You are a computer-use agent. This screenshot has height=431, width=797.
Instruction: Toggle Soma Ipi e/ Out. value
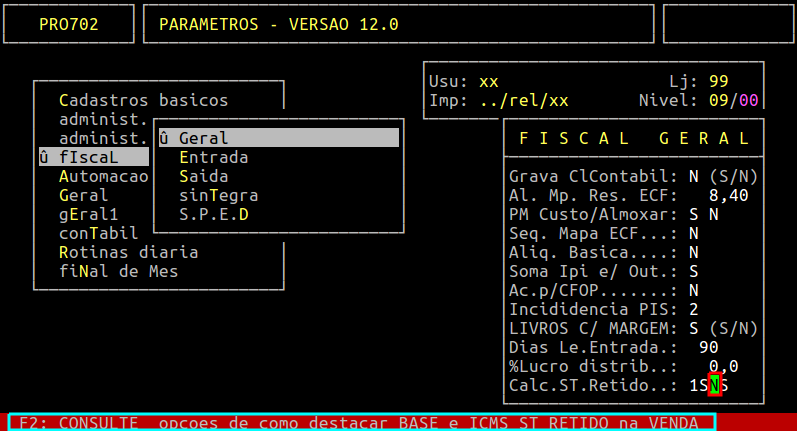693,271
